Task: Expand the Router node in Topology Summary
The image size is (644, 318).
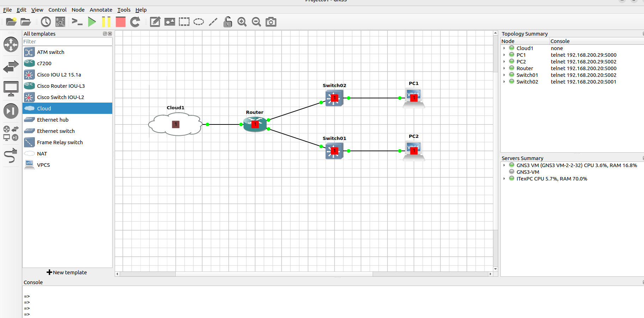Action: pos(504,68)
